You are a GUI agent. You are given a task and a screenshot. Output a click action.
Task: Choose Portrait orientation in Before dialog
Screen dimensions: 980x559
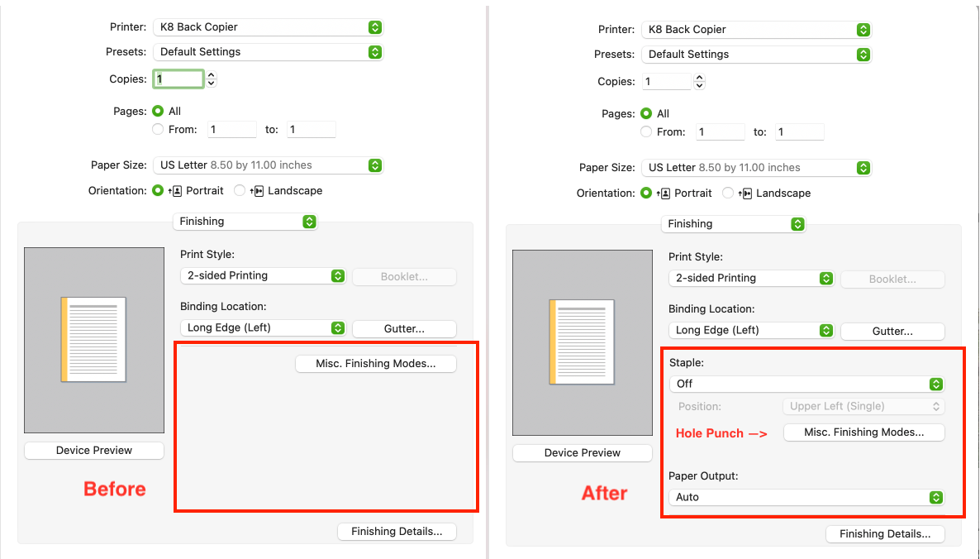click(158, 190)
